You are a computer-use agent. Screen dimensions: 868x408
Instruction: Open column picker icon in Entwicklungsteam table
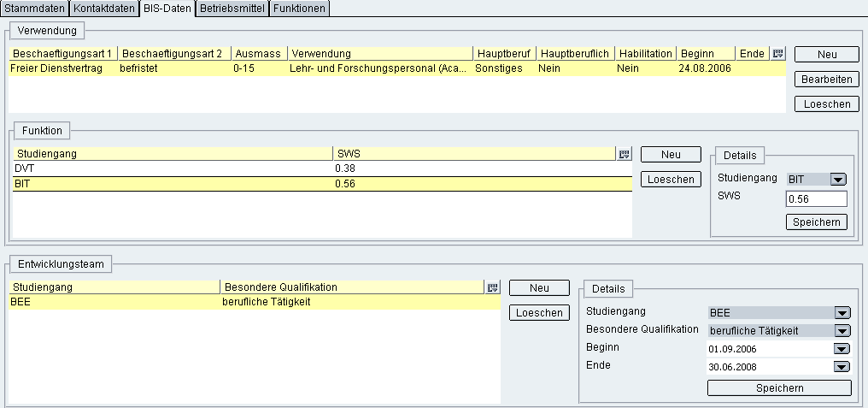coord(492,287)
